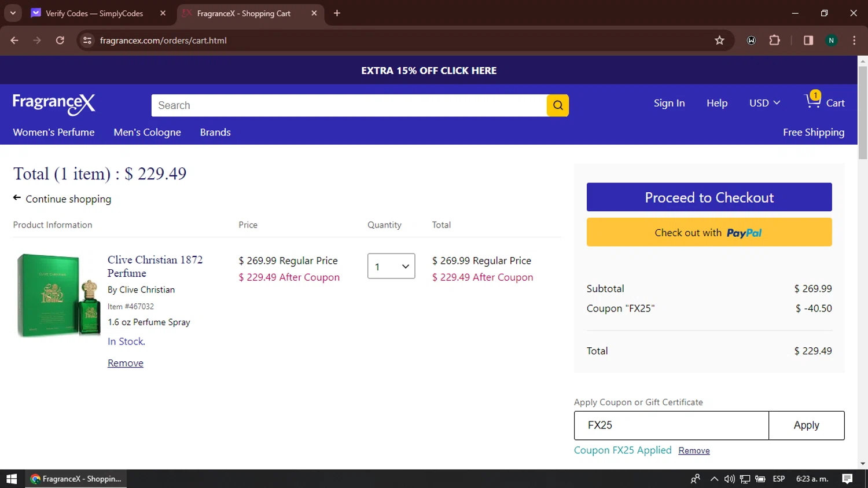868x488 pixels.
Task: Check out with PayPal
Action: (x=709, y=232)
